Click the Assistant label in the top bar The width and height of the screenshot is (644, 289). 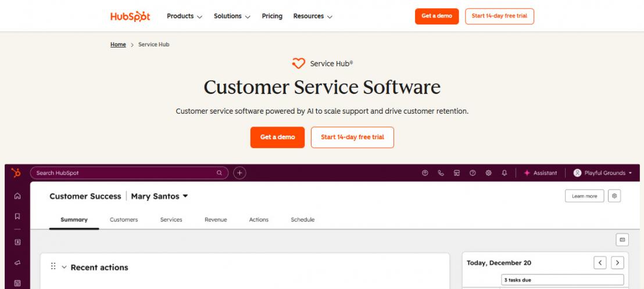(545, 173)
